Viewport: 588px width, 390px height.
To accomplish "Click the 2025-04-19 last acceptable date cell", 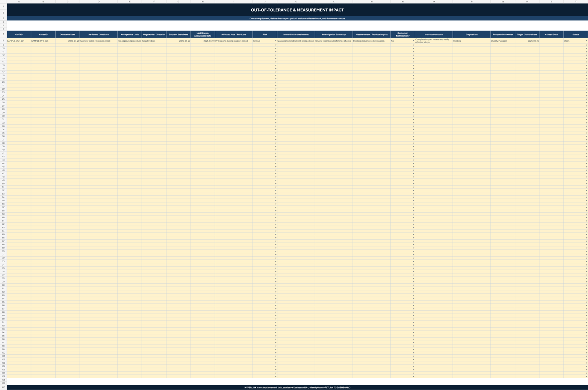I will coord(203,41).
